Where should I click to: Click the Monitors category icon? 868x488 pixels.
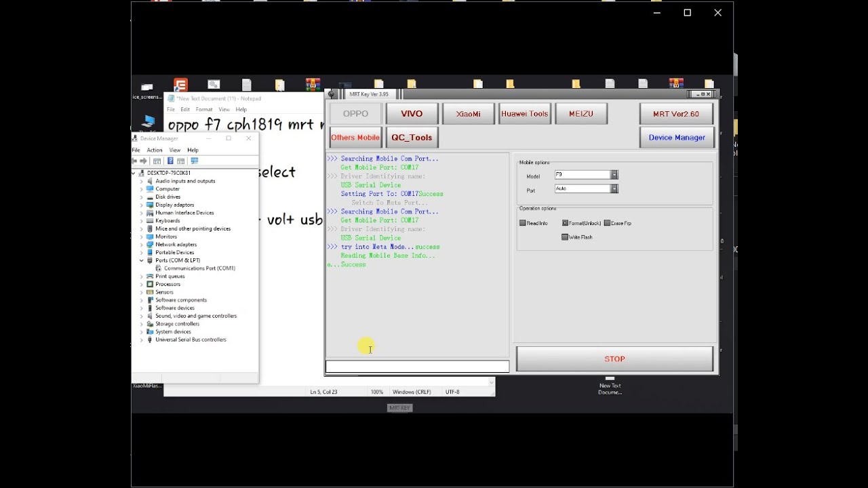tap(150, 237)
